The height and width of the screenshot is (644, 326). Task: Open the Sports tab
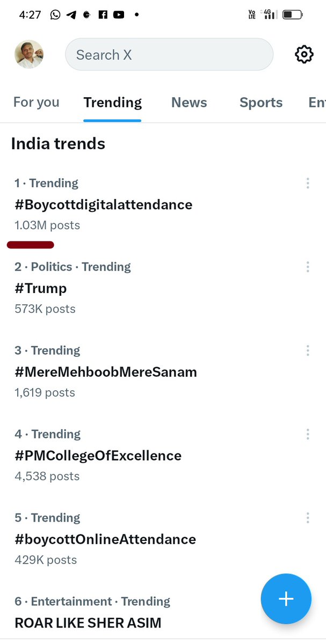(x=261, y=103)
